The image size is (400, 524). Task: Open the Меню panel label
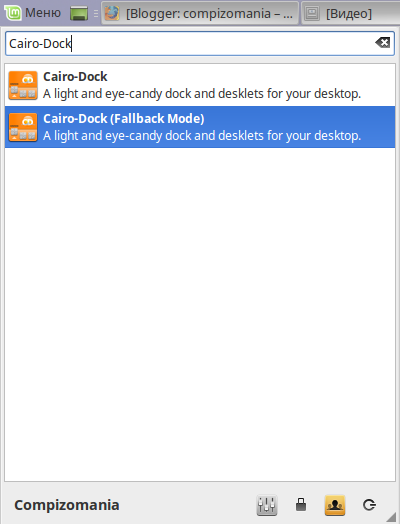pos(43,13)
